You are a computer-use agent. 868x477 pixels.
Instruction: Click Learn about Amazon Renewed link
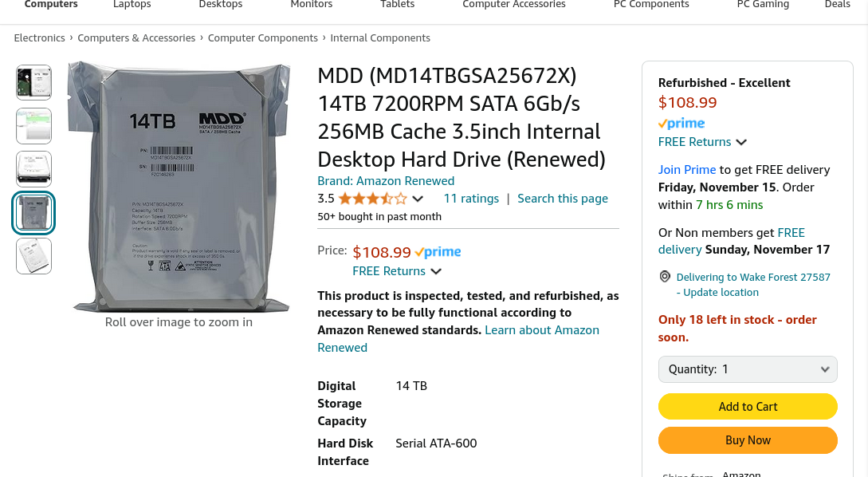pos(542,330)
